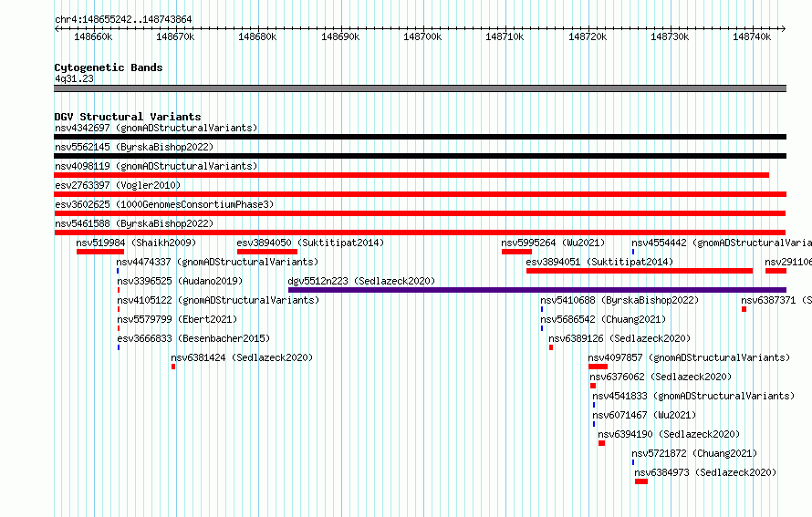Open the esv2763397 Vogler2010 label
The image size is (812, 517).
tap(118, 185)
